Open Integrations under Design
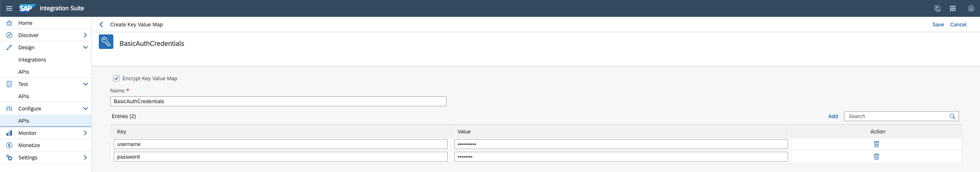Viewport: 980px width, 172px height. 32,60
